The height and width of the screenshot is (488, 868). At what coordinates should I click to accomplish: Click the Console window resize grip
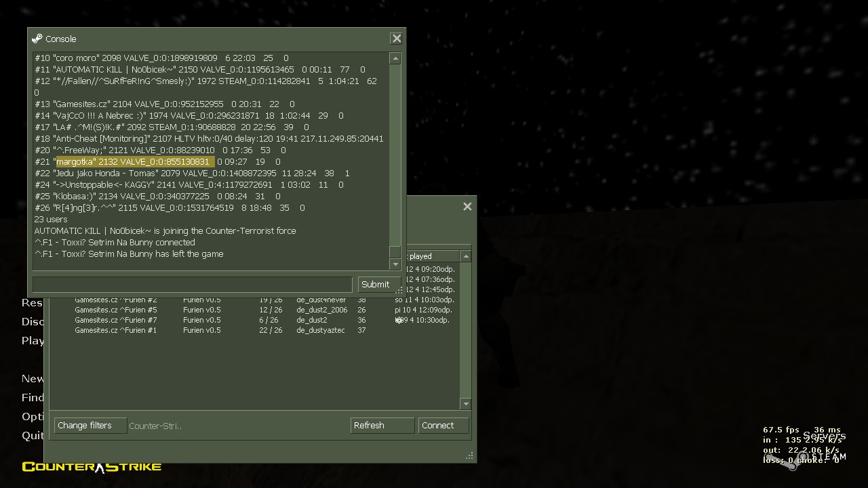point(399,290)
